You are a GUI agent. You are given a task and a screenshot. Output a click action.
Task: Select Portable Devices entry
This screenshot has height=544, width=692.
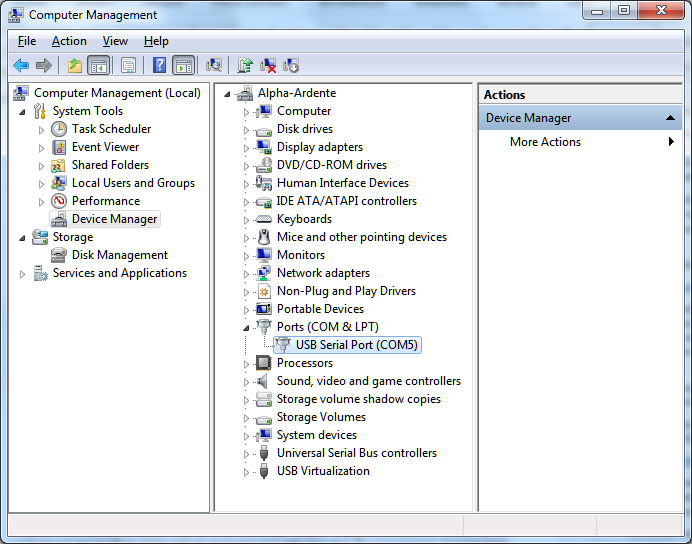[x=320, y=309]
